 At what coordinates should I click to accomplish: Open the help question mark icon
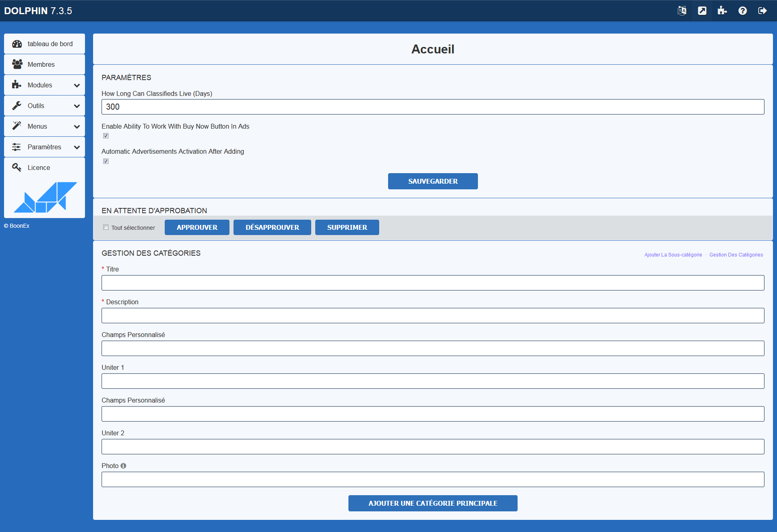(743, 11)
